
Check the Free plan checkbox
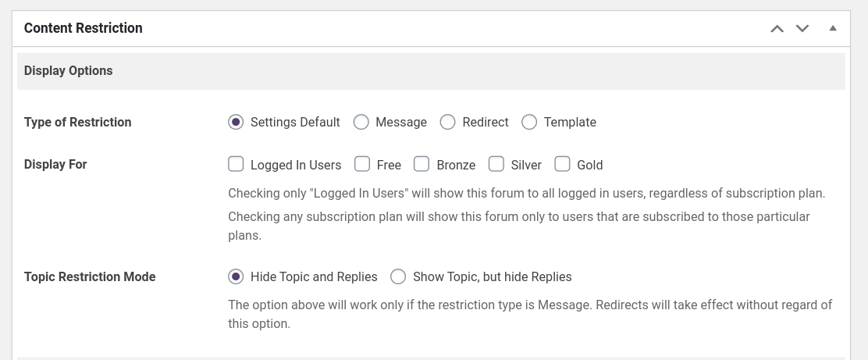(362, 164)
